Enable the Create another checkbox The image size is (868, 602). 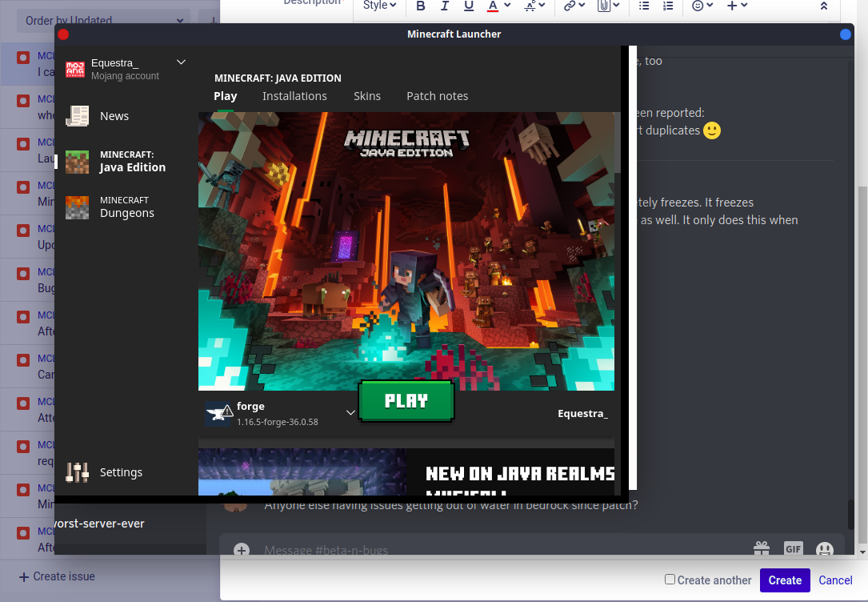pyautogui.click(x=670, y=580)
